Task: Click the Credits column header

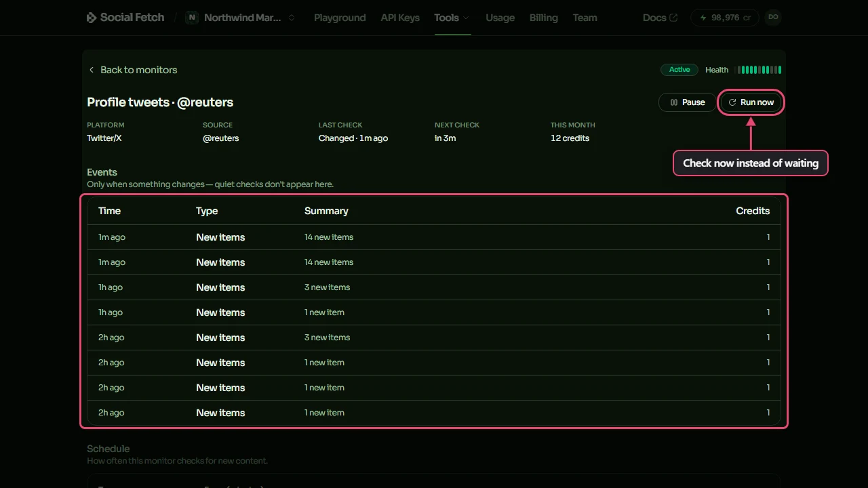Action: click(753, 211)
